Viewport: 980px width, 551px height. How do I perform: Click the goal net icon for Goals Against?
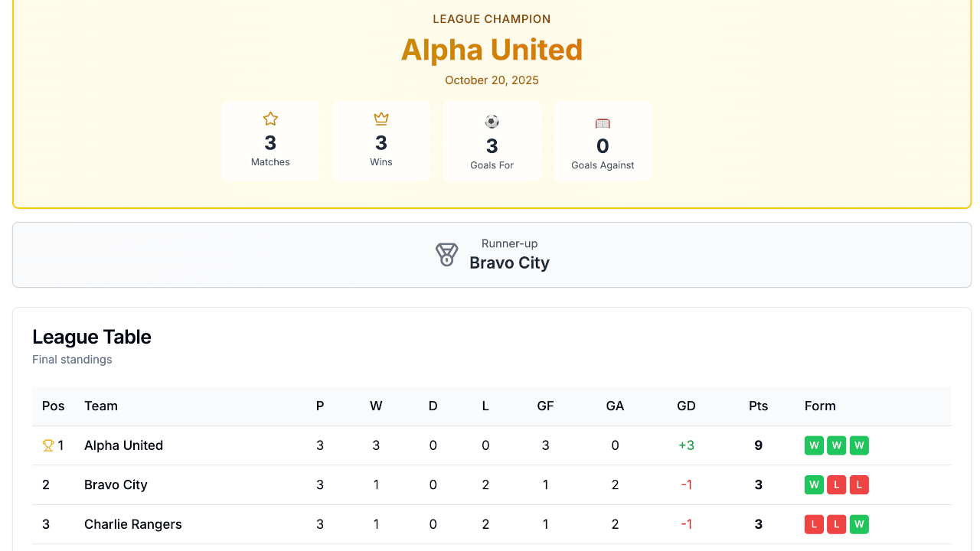[602, 122]
